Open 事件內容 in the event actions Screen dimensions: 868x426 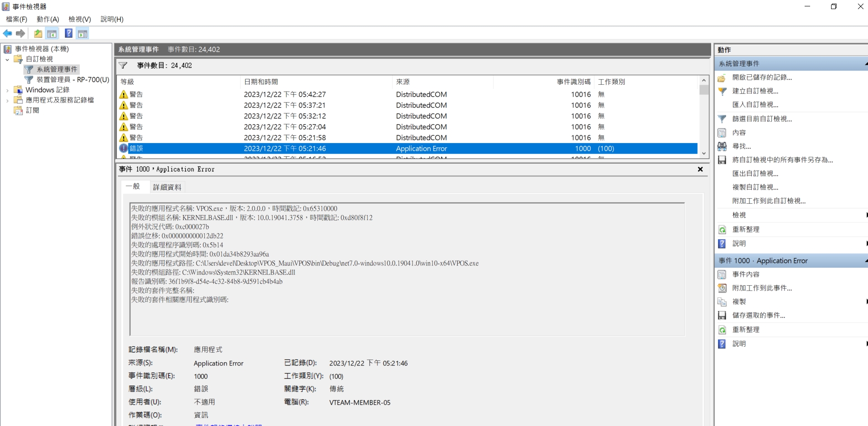click(x=746, y=274)
